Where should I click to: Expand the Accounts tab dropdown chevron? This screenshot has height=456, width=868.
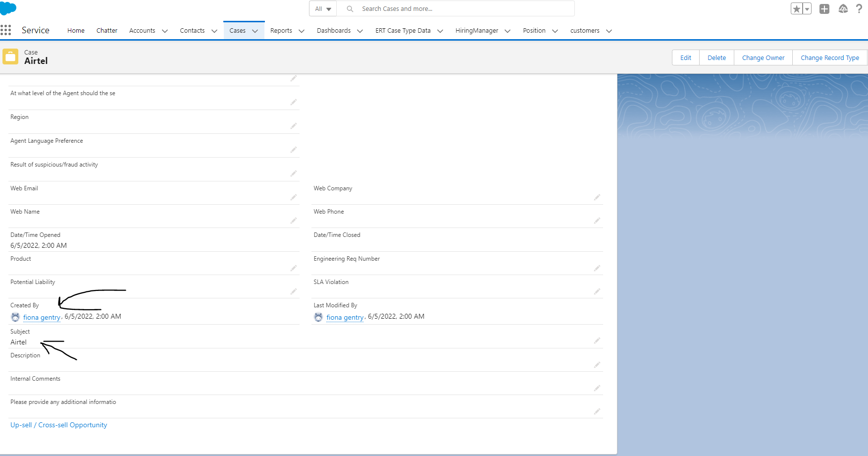tap(165, 31)
